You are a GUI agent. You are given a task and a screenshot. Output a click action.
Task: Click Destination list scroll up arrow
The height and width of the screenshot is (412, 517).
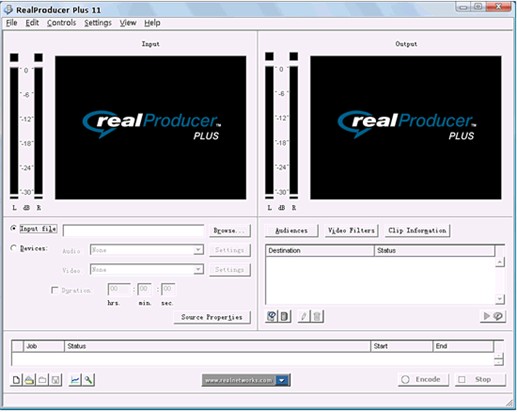coord(499,262)
